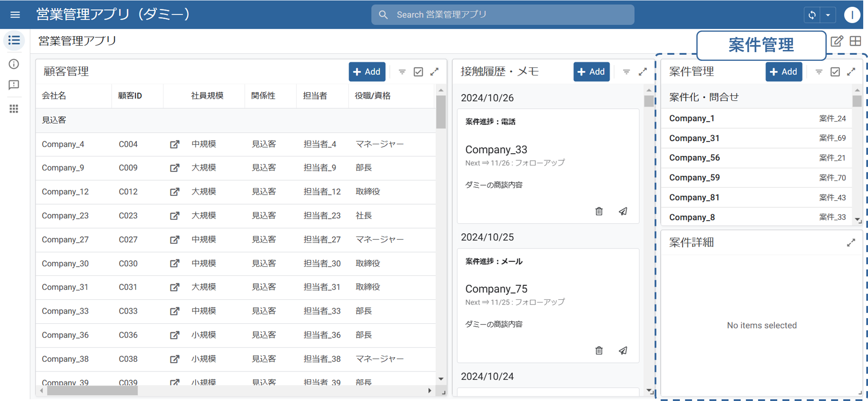Click the info icon in the left sidebar

coord(14,64)
